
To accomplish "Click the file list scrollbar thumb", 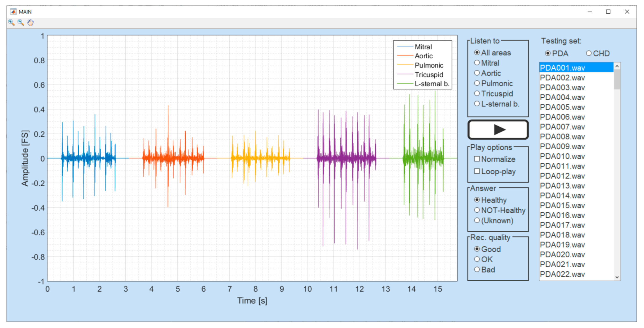I will [617, 79].
